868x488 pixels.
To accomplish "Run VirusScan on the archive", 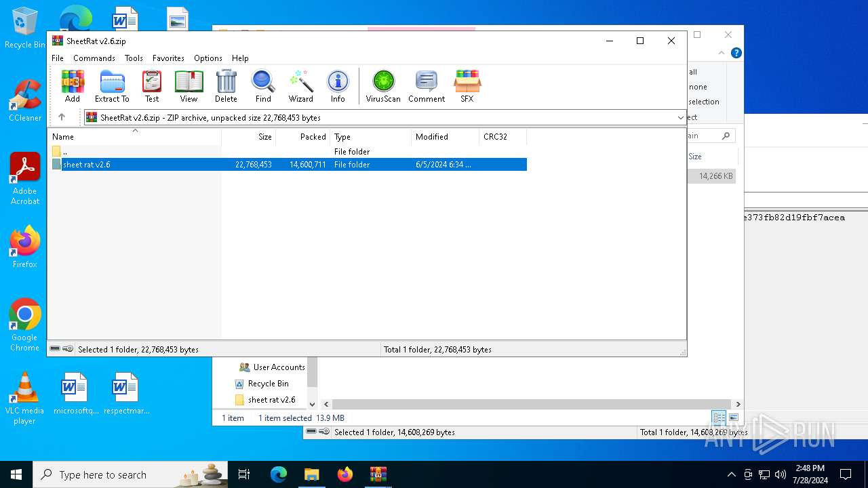I will tap(383, 86).
